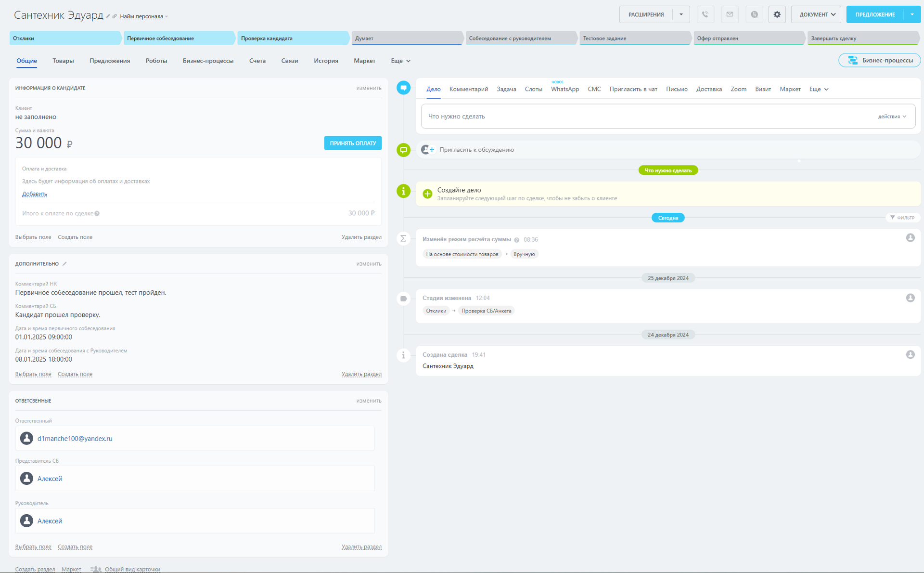This screenshot has width=924, height=573.
Task: Click the Добавить payment link
Action: coord(35,194)
